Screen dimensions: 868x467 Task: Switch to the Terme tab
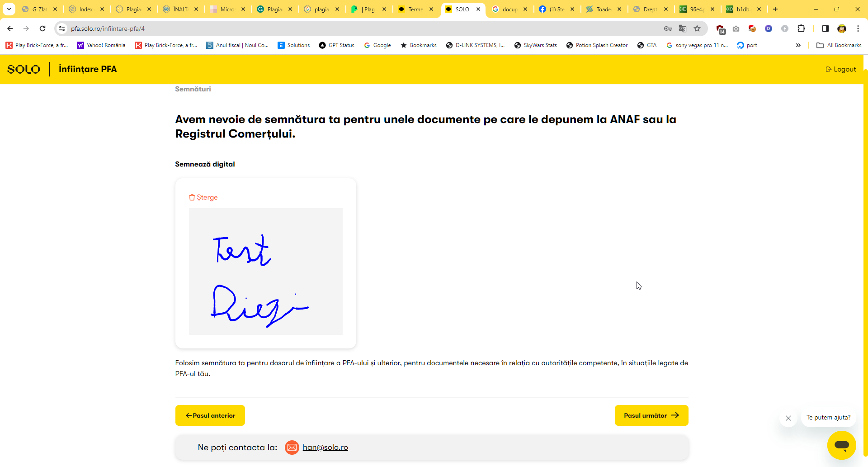412,9
